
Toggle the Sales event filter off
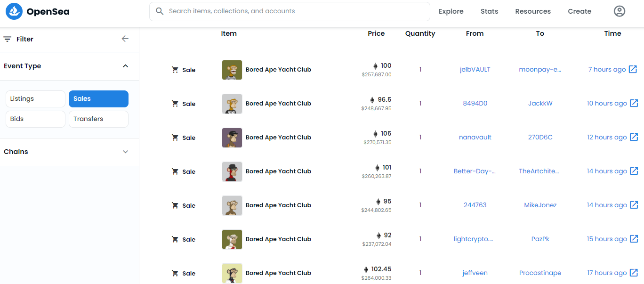(x=98, y=99)
